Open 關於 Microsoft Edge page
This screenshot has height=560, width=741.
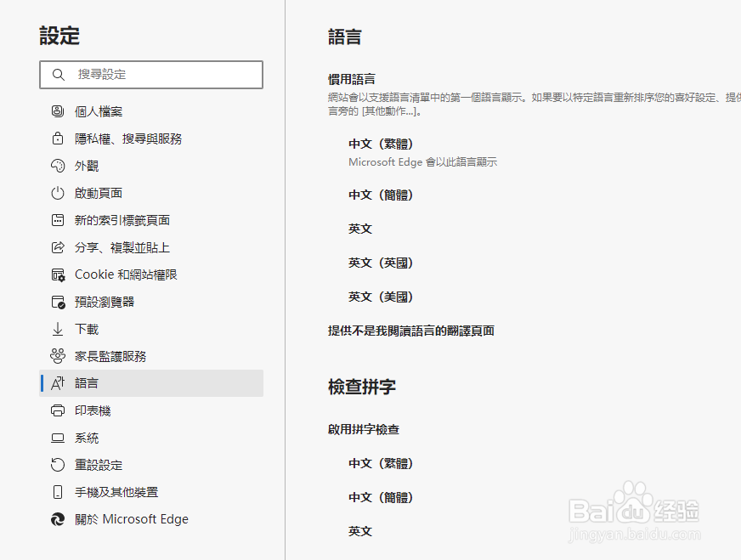point(151,519)
